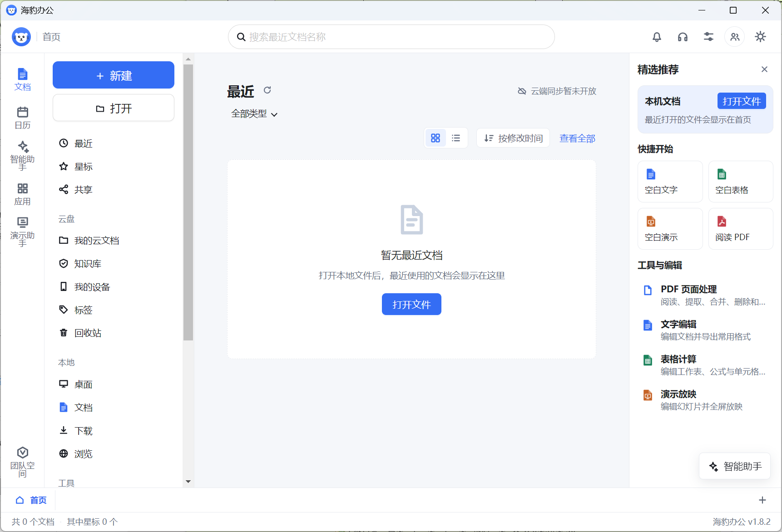Image resolution: width=782 pixels, height=532 pixels.
Task: Add a new tab with the plus button
Action: pyautogui.click(x=762, y=500)
